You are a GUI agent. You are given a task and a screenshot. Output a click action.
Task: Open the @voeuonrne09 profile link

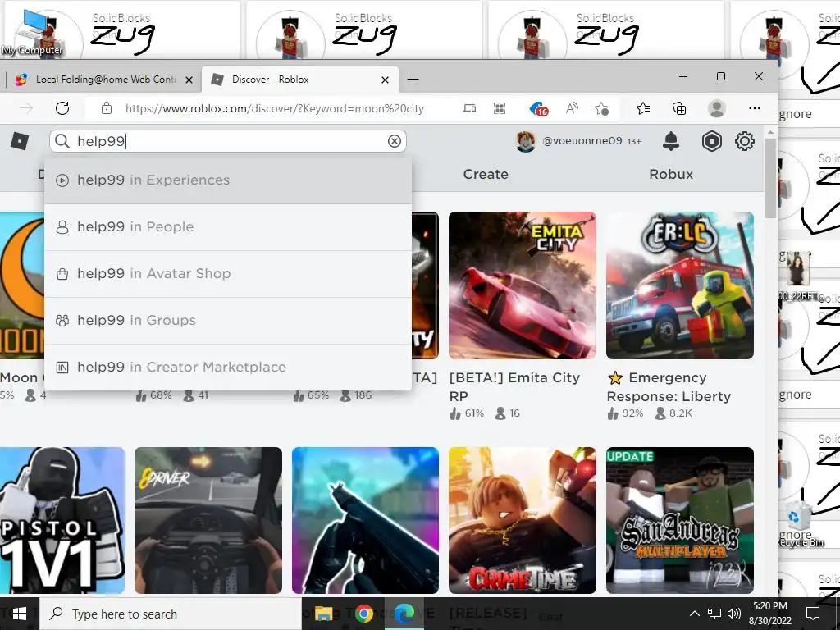click(x=582, y=140)
